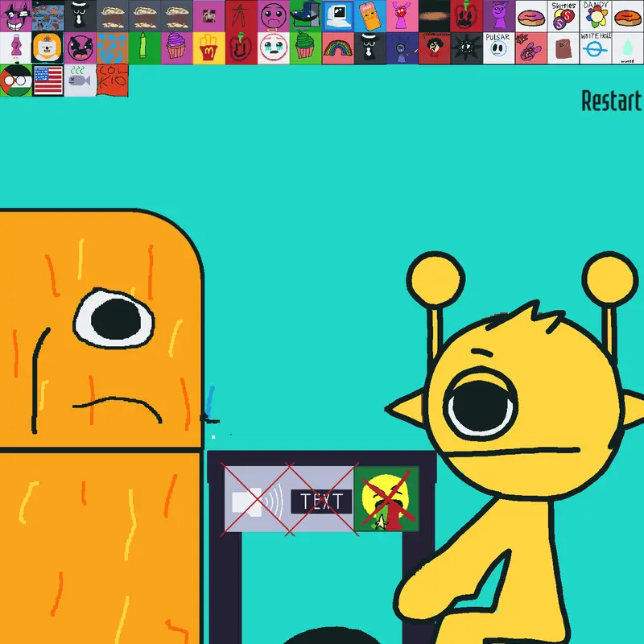
Task: Choose the black spiky sun eye icon
Action: click(x=467, y=48)
